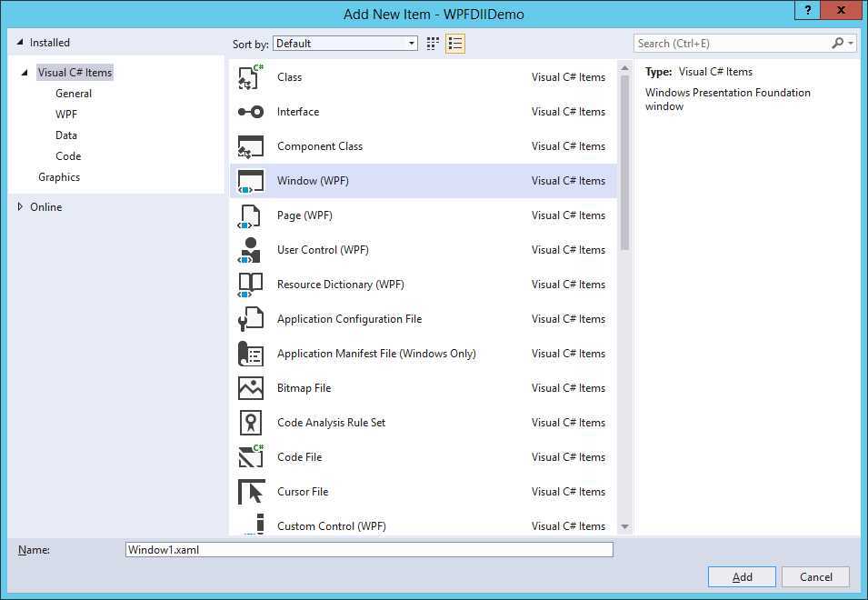Click Online label in left pane
This screenshot has height=600, width=868.
click(46, 207)
